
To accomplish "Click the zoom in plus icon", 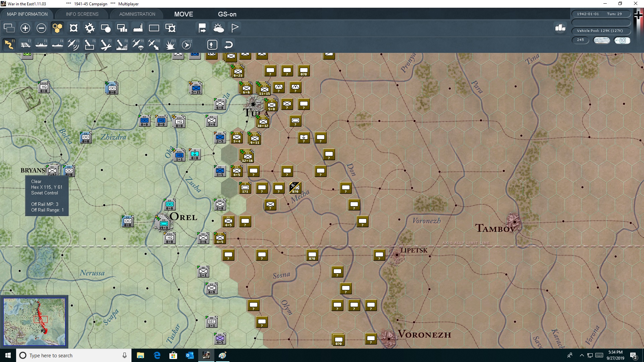I will [25, 28].
